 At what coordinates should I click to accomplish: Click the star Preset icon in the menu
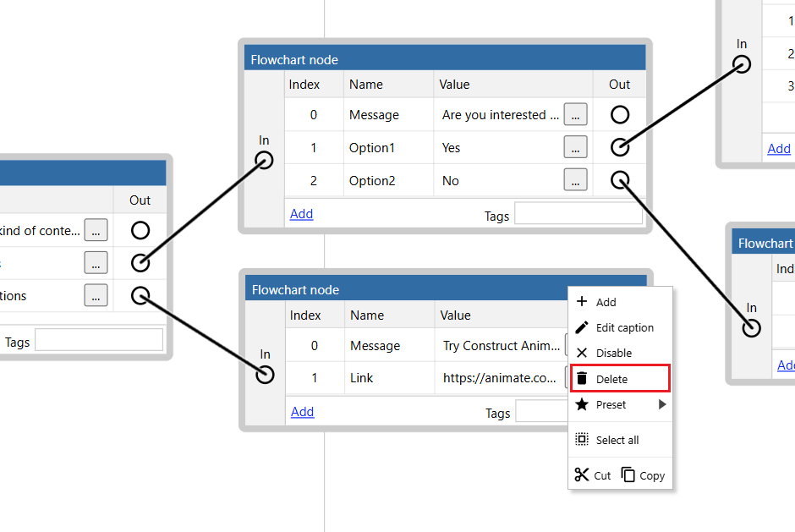583,404
